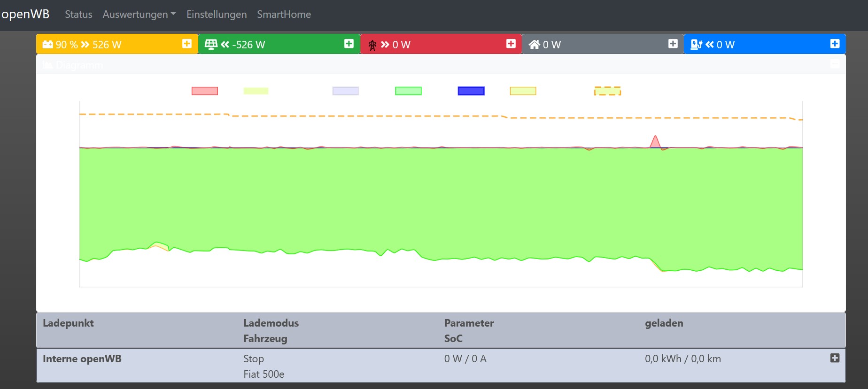Go to Einstellungen in the navigation bar
The width and height of the screenshot is (868, 389).
(x=217, y=15)
